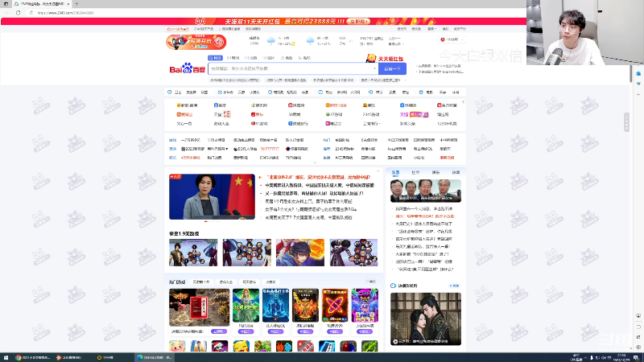Switch to the second tab in right news panel
The height and width of the screenshot is (362, 644).
415,172
